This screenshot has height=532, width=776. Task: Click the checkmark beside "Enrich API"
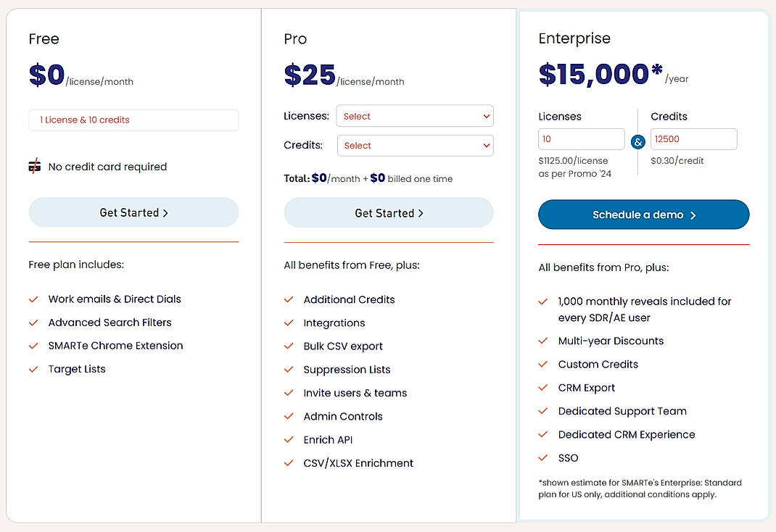[289, 439]
